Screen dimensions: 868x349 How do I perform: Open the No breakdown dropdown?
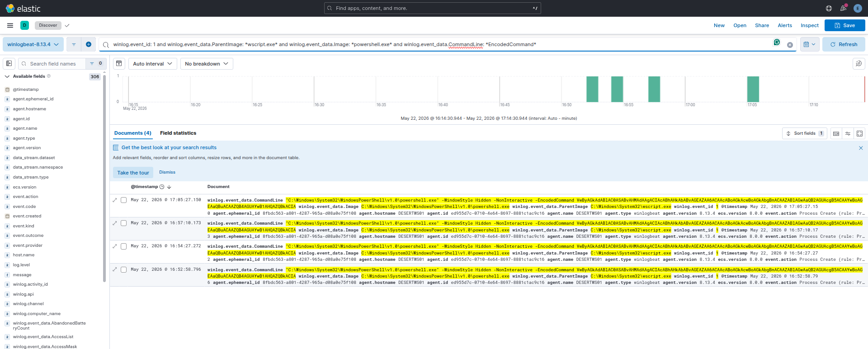coord(207,64)
